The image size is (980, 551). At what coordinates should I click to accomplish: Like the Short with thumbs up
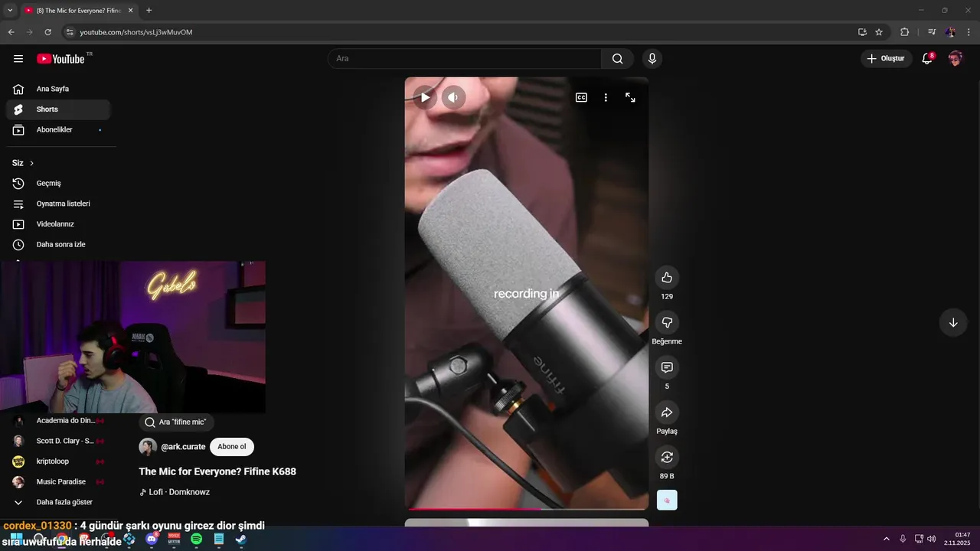pyautogui.click(x=667, y=277)
